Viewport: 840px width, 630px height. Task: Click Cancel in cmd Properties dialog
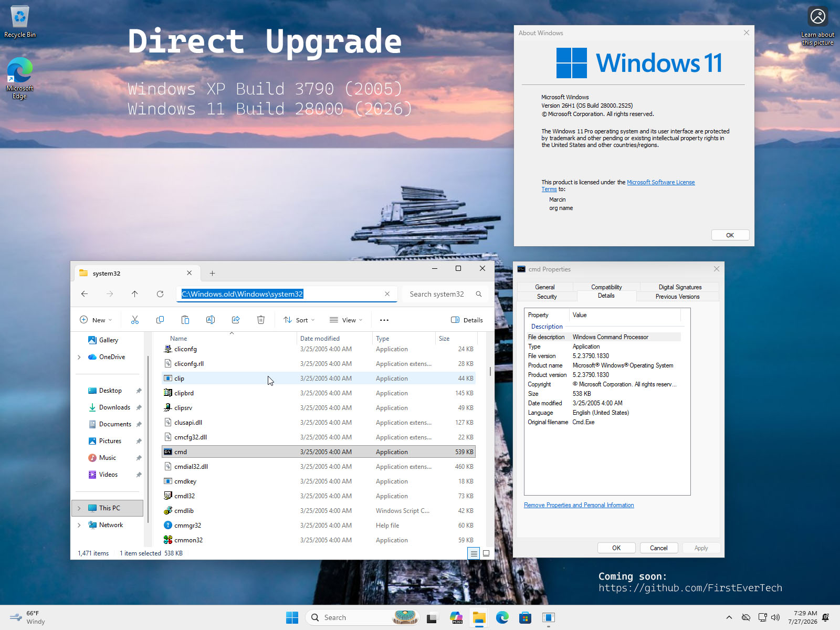coord(658,548)
